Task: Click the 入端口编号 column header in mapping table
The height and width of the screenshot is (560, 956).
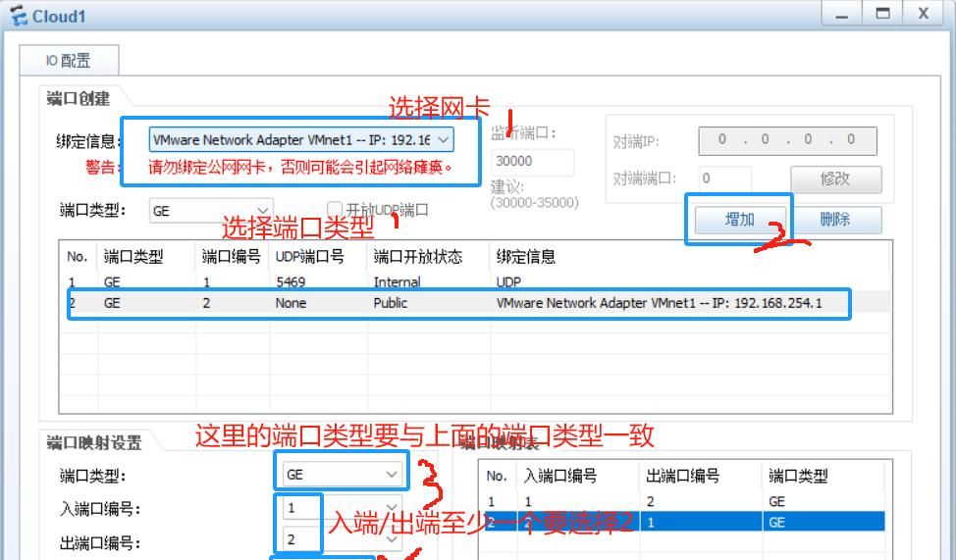Action: tap(559, 476)
